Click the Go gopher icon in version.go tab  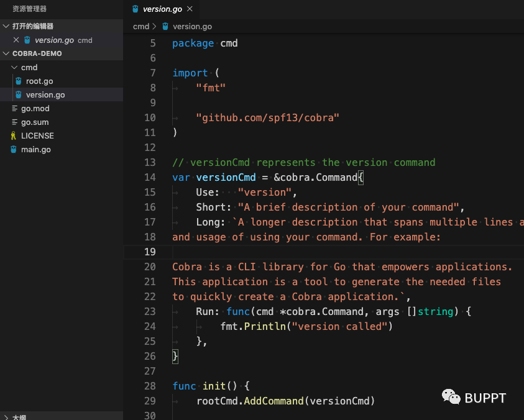pyautogui.click(x=135, y=9)
